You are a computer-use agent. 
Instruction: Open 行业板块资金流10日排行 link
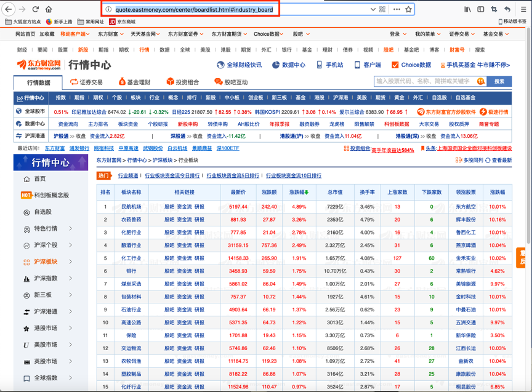[294, 175]
